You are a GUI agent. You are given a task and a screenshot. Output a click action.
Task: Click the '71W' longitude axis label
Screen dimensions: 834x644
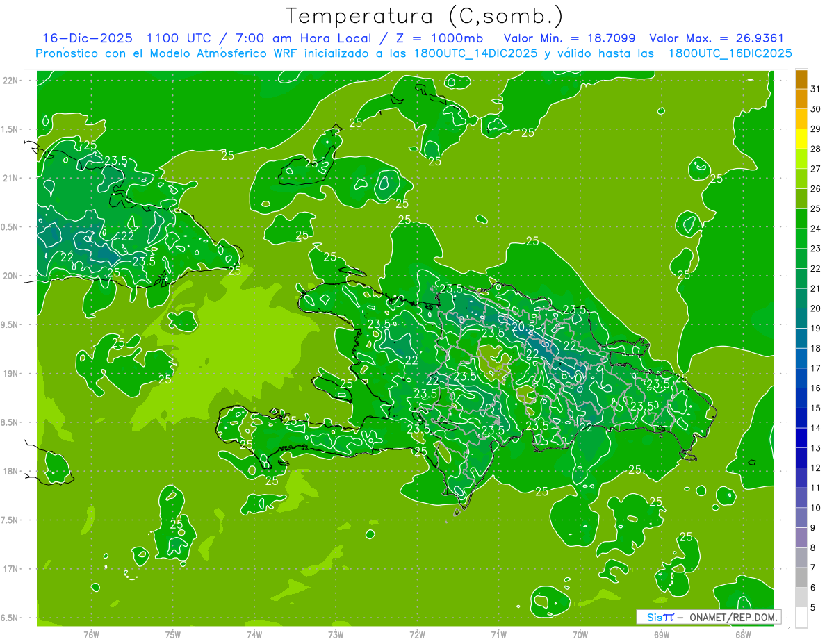[498, 634]
